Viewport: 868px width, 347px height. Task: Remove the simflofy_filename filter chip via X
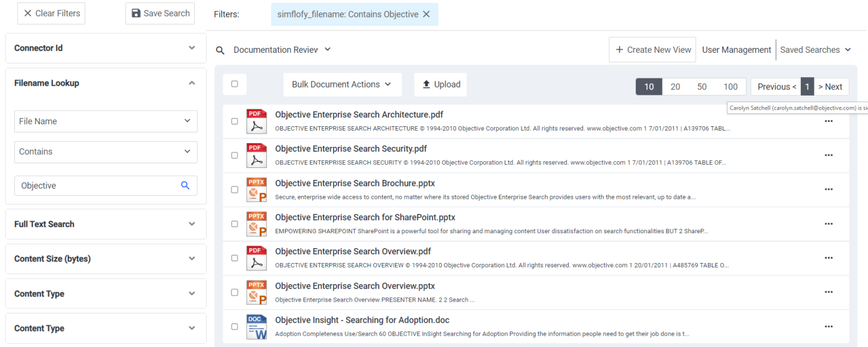[x=426, y=14]
